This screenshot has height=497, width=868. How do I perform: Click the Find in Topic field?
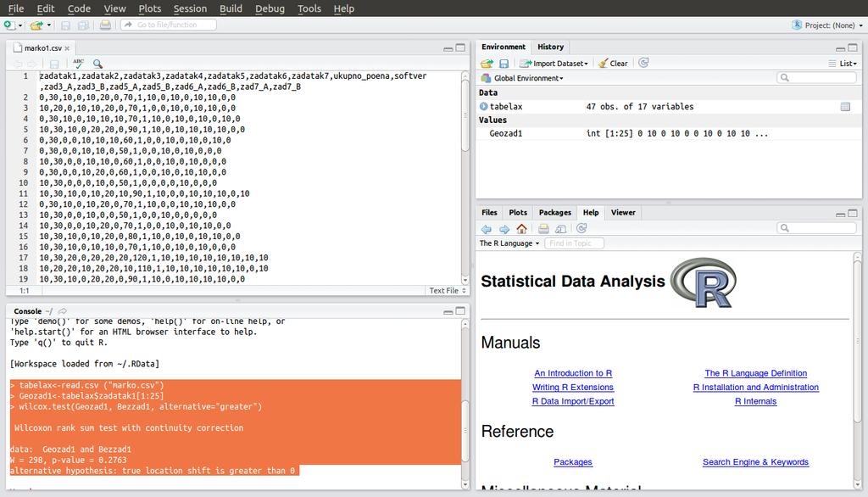pos(574,243)
